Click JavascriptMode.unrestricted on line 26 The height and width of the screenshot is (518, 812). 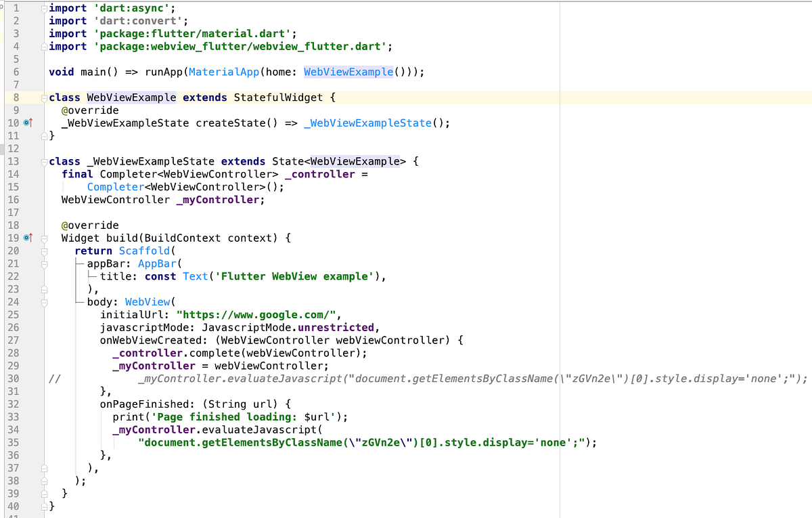[x=284, y=327]
